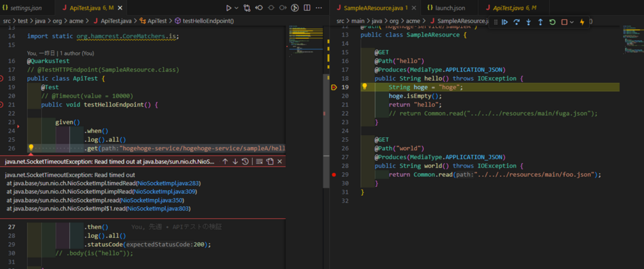Click the debug Continue button
Image resolution: width=644 pixels, height=269 pixels.
[x=505, y=22]
